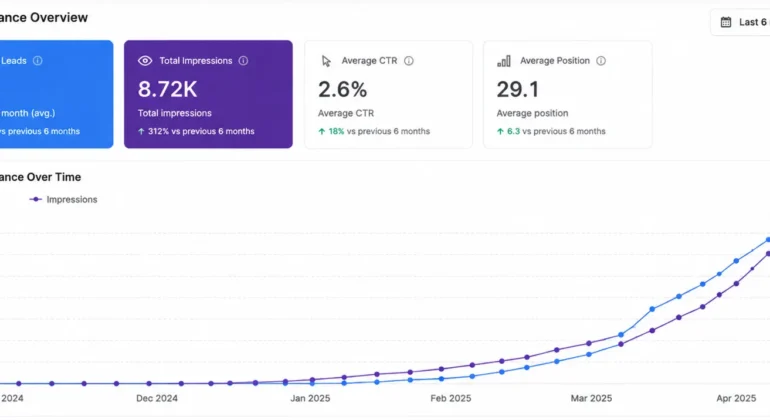The image size is (770, 420).
Task: Click the cursor icon next to Average CTR
Action: 326,61
